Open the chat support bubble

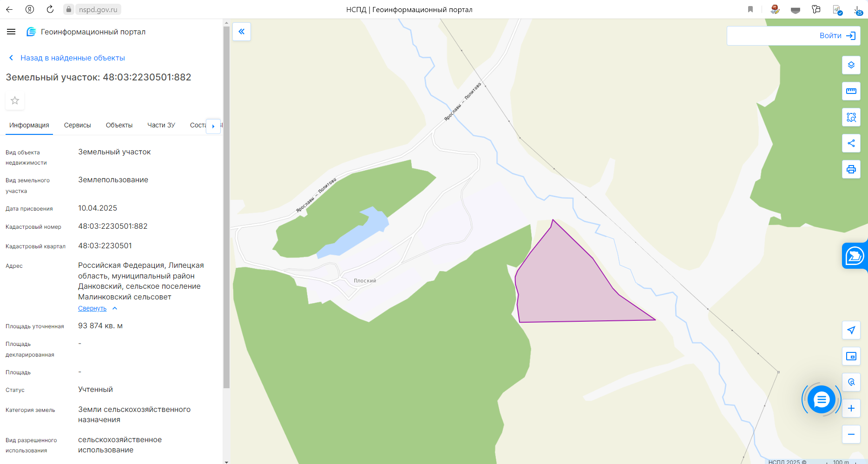point(821,399)
